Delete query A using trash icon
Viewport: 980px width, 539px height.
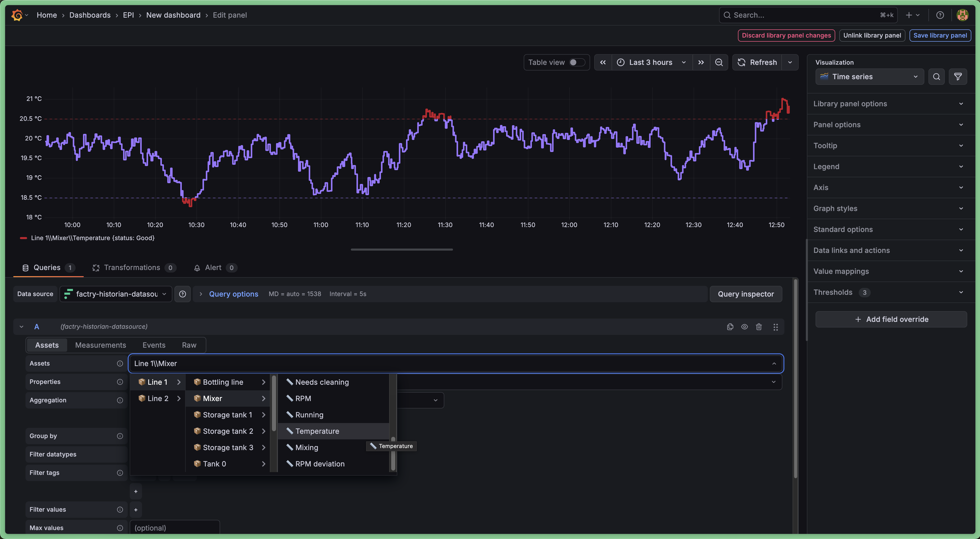click(x=759, y=327)
